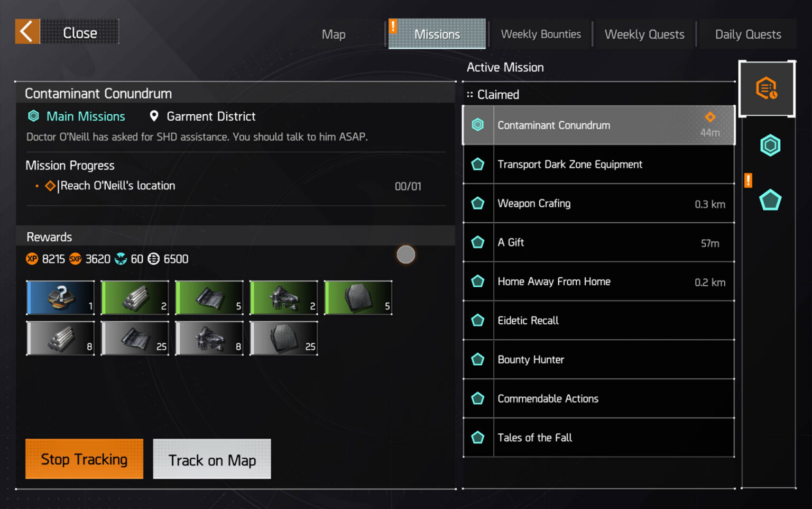Click the location pin icon beside Garment District
Viewport: 812px width, 509px height.
coord(154,116)
